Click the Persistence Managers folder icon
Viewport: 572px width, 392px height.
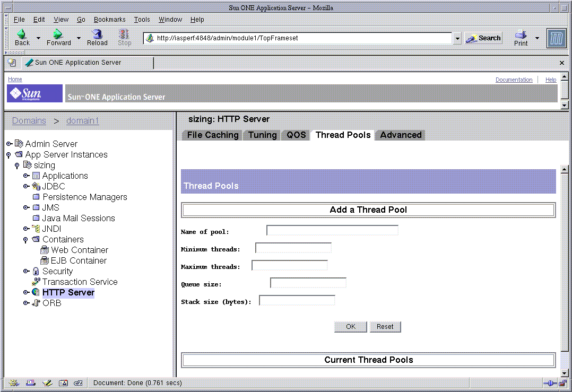point(36,197)
